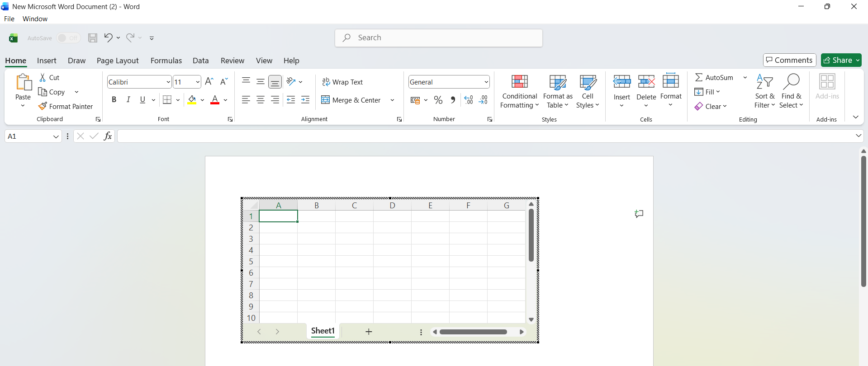Click Increase Decimal icon
The width and height of the screenshot is (868, 366).
click(469, 100)
